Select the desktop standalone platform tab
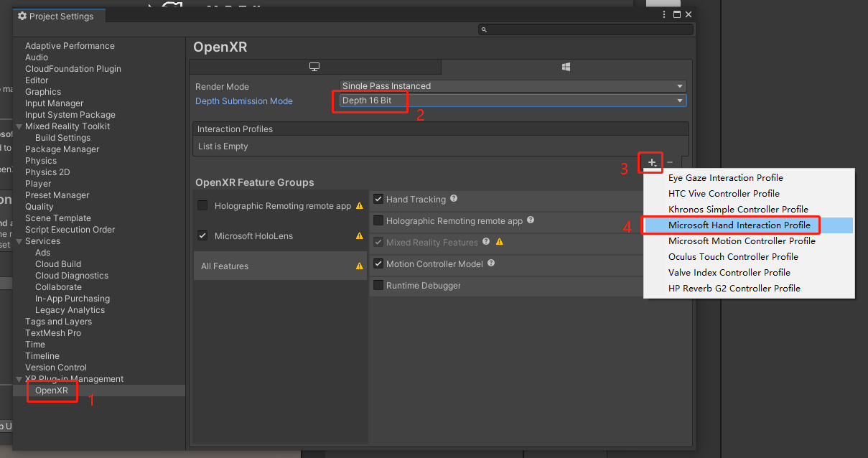 pyautogui.click(x=314, y=67)
